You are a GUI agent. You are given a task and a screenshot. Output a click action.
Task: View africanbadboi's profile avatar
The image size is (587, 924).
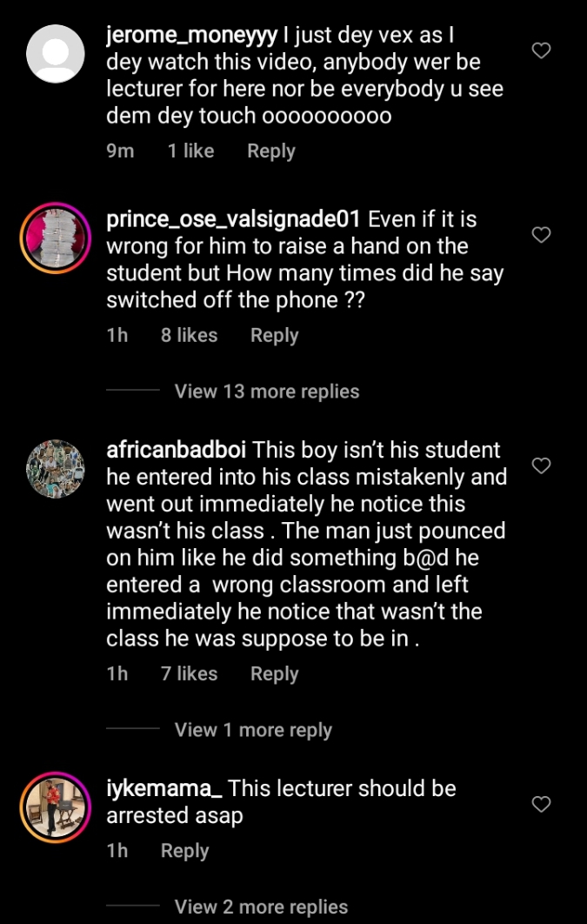pos(56,469)
